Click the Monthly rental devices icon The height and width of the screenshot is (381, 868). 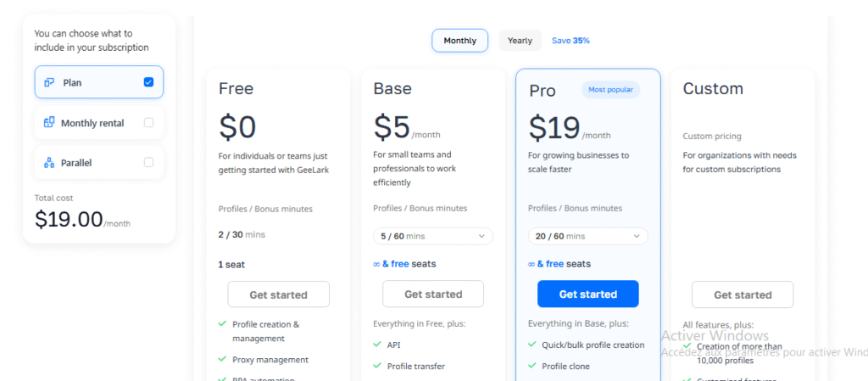[49, 123]
